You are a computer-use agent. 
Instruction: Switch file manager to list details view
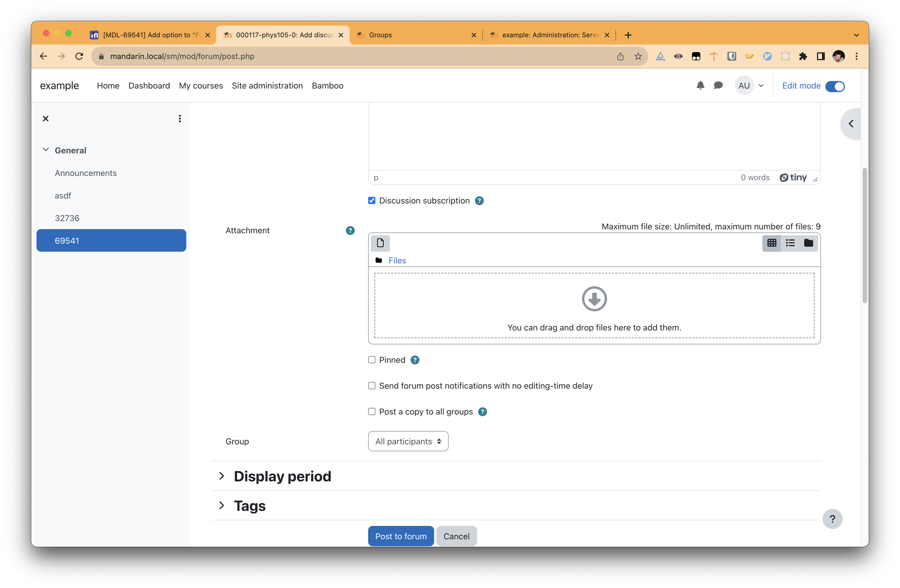[790, 243]
